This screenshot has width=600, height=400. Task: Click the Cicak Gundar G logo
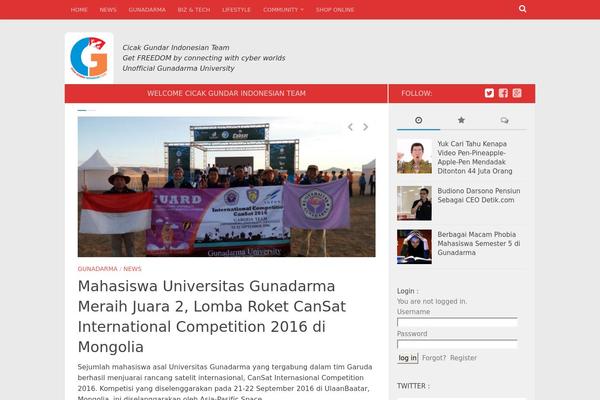89,58
